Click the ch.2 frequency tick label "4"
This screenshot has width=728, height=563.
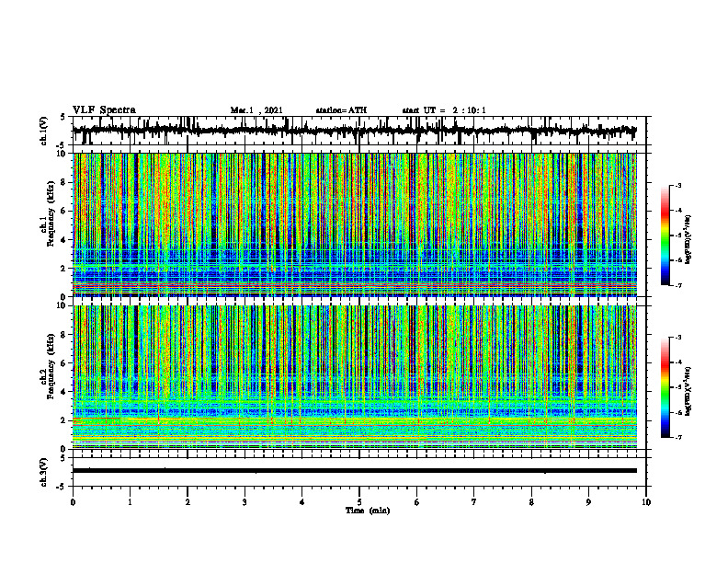[x=64, y=392]
